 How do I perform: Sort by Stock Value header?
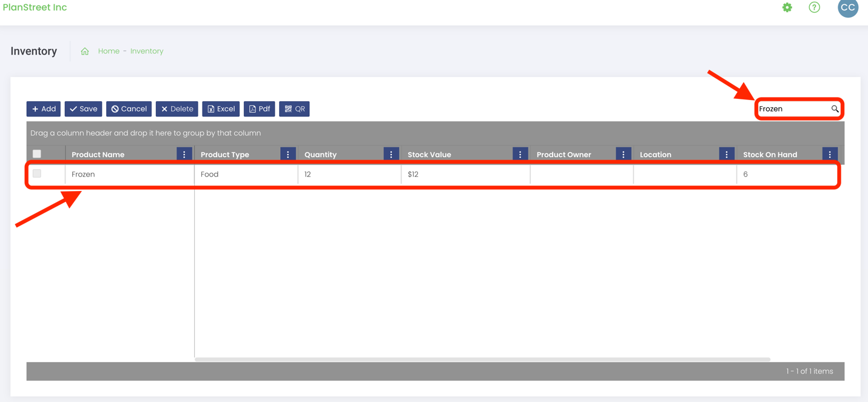[x=429, y=155]
